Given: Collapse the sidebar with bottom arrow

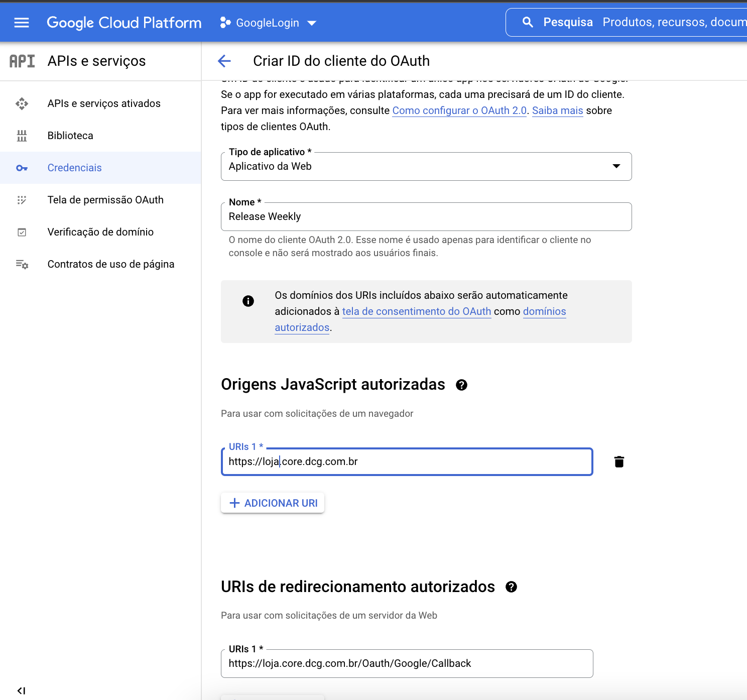Looking at the screenshot, I should point(21,690).
